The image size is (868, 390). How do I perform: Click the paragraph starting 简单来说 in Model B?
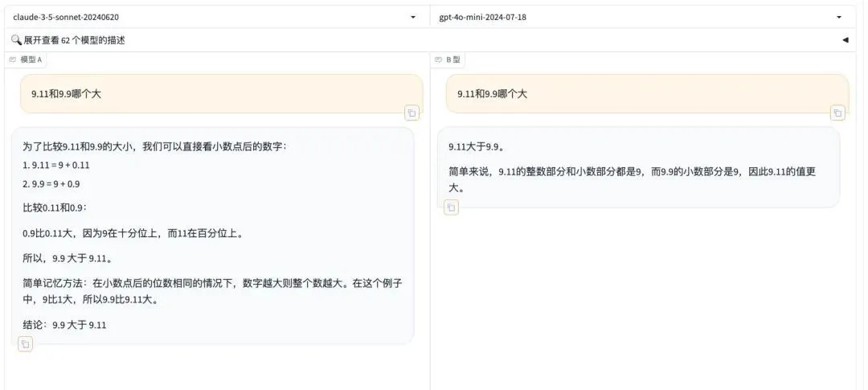click(633, 179)
